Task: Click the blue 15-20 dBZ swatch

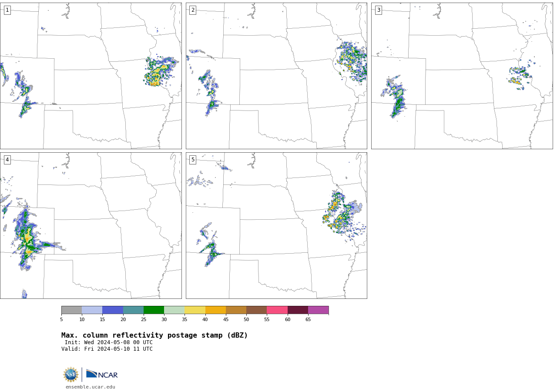Action: pos(113,310)
